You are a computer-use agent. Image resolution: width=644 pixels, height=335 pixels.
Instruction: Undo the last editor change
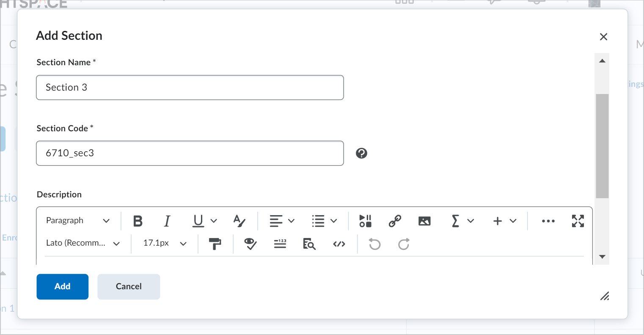374,244
